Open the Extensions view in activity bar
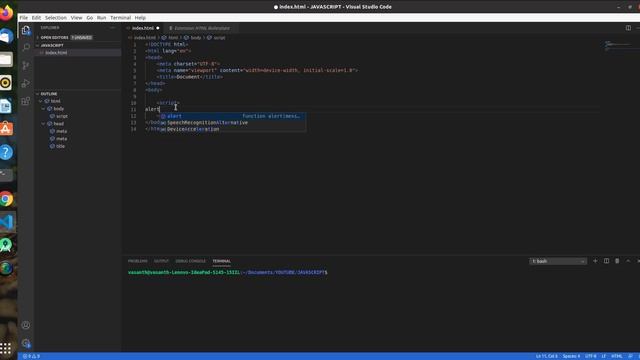Screen dimensions: 640x360 pyautogui.click(x=26, y=101)
